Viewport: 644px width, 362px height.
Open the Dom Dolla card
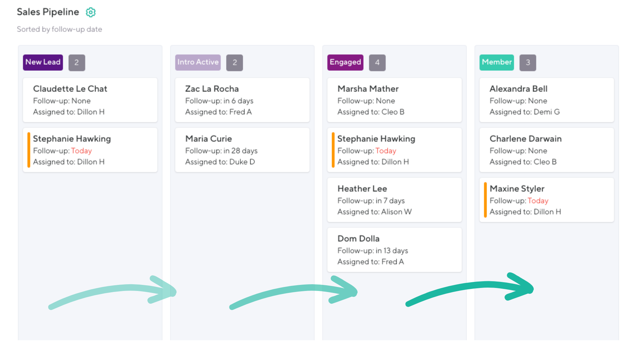pyautogui.click(x=394, y=250)
